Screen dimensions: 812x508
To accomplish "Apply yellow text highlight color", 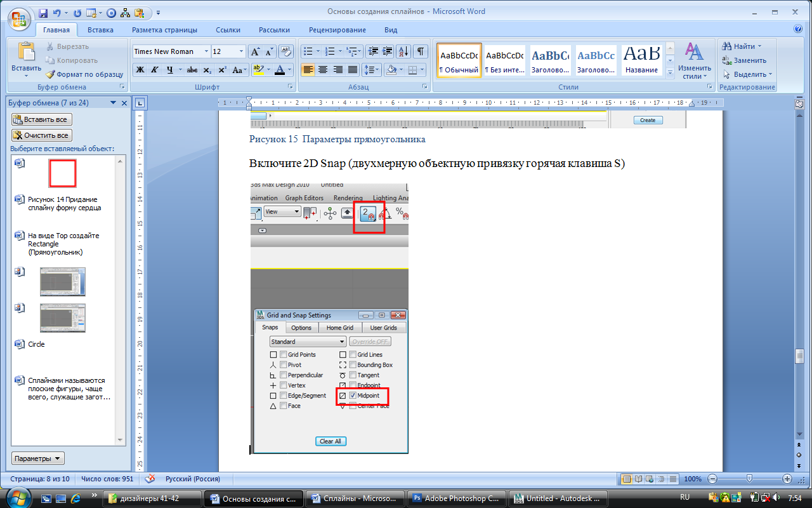I will tap(258, 70).
